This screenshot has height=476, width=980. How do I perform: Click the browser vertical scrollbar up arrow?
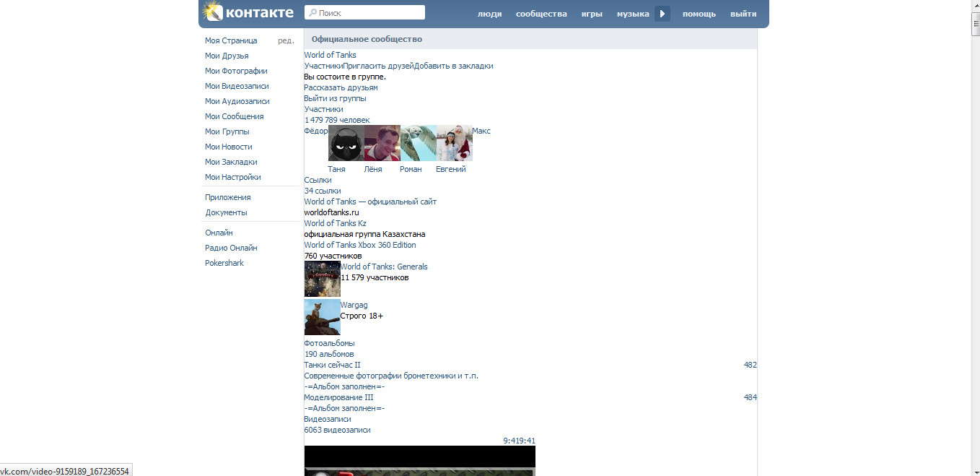click(975, 5)
